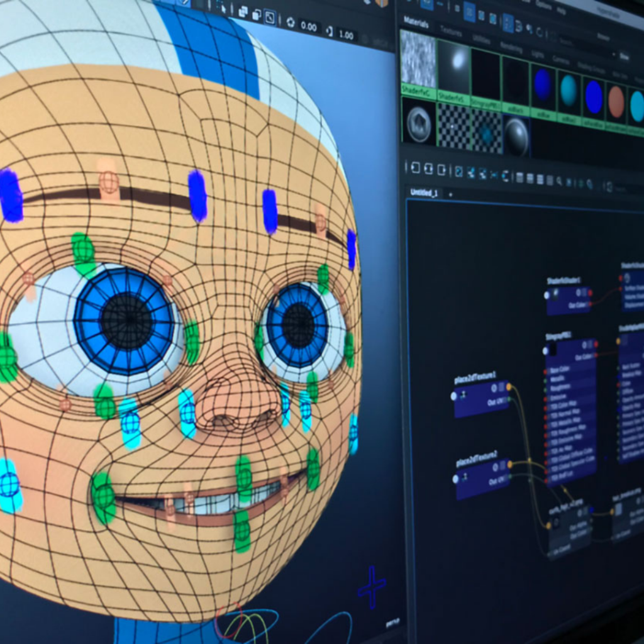Click the Input connections icon in graph toolbar
Image resolution: width=644 pixels, height=644 pixels.
click(x=415, y=168)
